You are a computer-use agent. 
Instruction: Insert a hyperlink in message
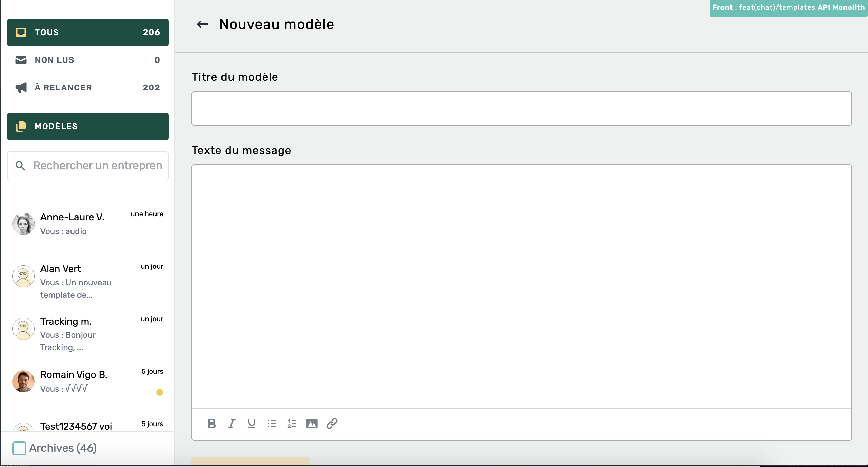(x=332, y=423)
